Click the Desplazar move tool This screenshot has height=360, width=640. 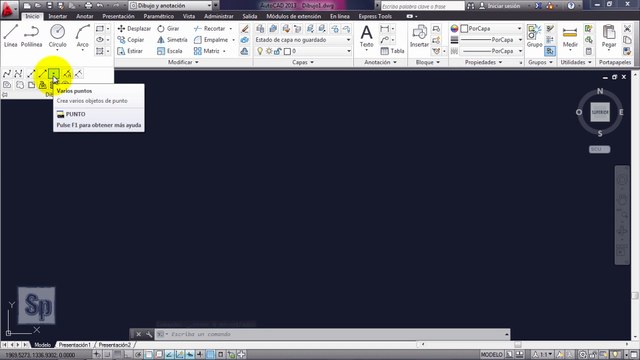pos(134,29)
